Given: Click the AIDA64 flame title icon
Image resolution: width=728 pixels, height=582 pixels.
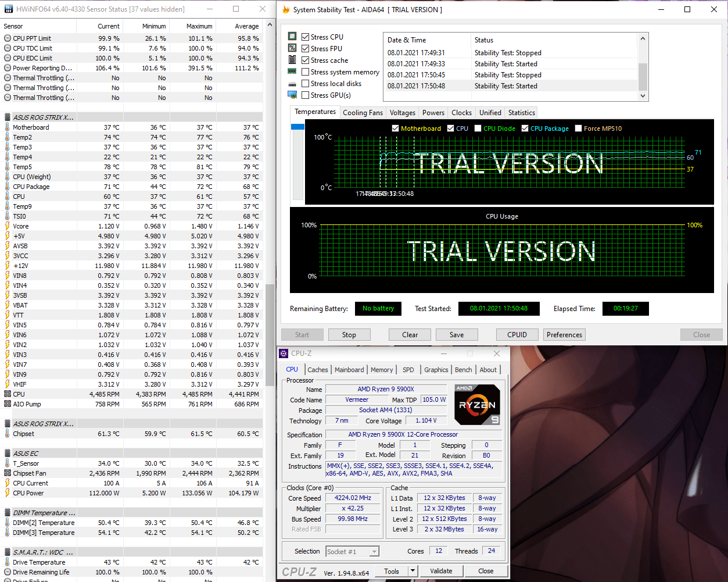Looking at the screenshot, I should tap(286, 10).
